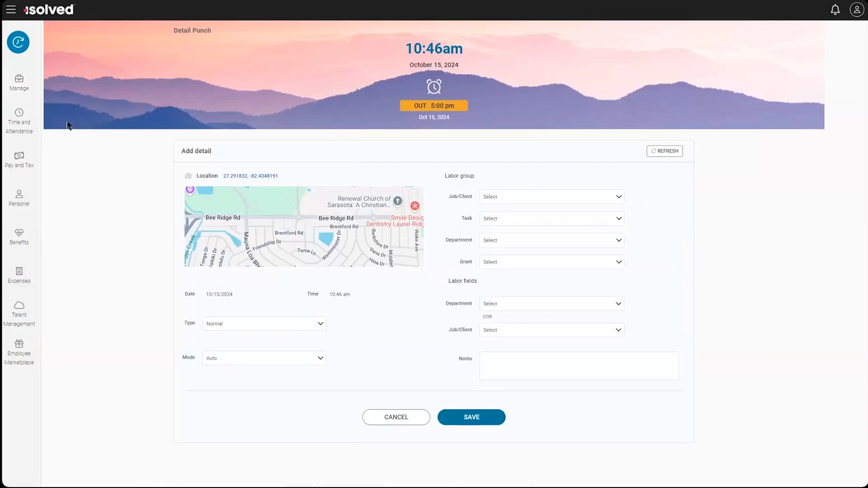Open Talent Management in the sidebar
The height and width of the screenshot is (488, 868).
(x=19, y=314)
